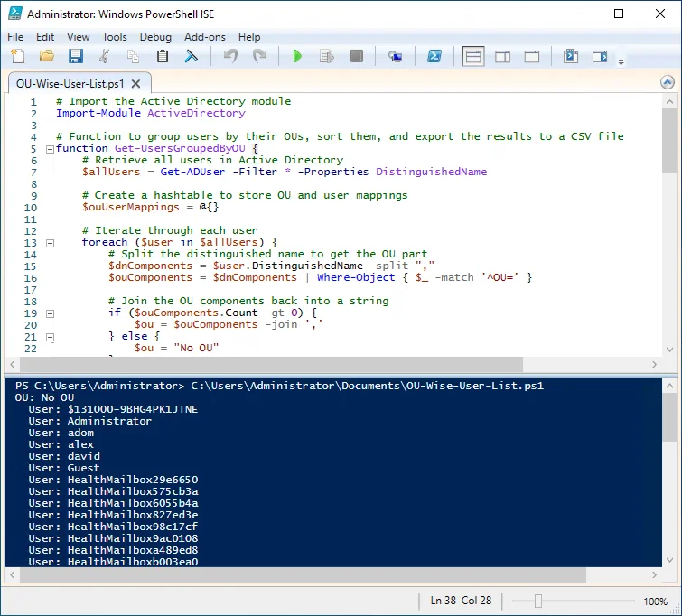Click console output 'HealthMailbox29e6650'
The width and height of the screenshot is (682, 616).
[x=133, y=480]
